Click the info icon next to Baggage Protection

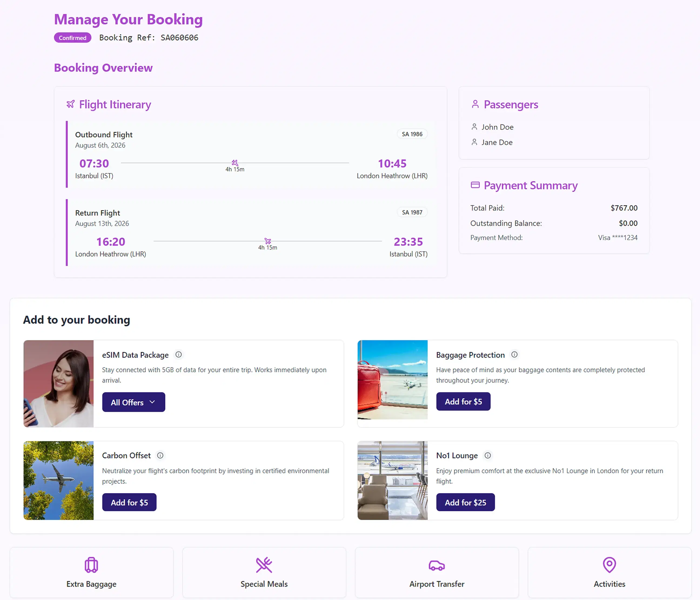[514, 355]
